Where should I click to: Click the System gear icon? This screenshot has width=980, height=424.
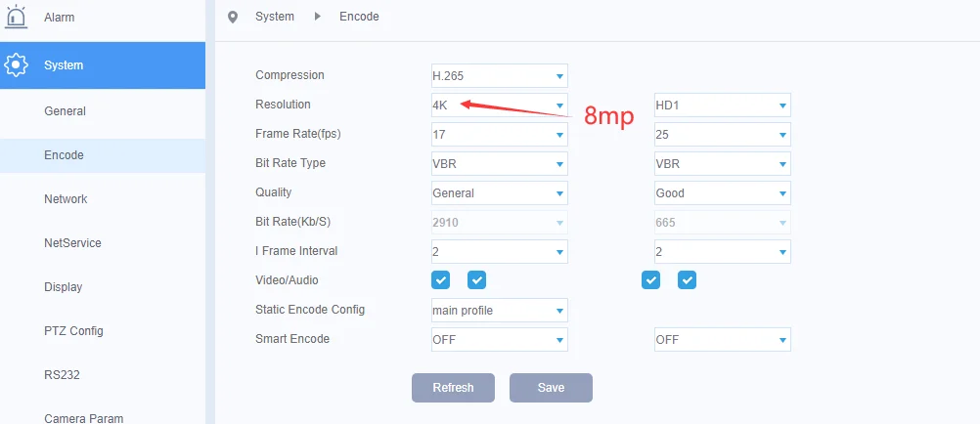(16, 64)
